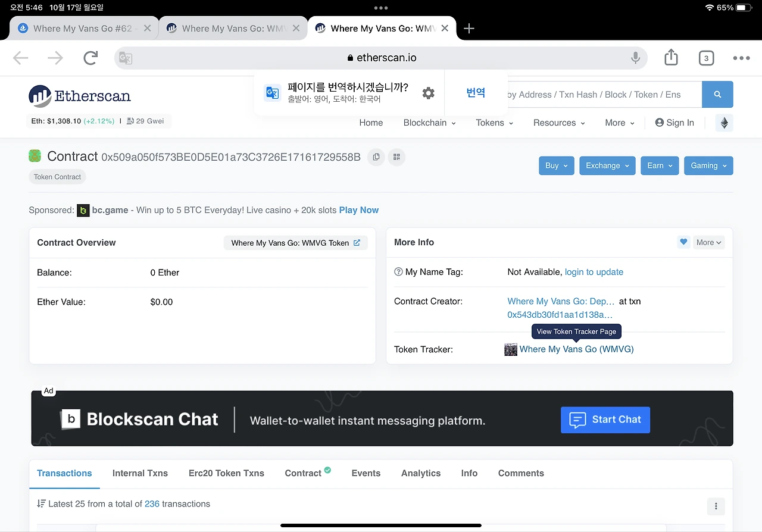Click the heart icon in More Info
The width and height of the screenshot is (762, 532).
pyautogui.click(x=683, y=242)
